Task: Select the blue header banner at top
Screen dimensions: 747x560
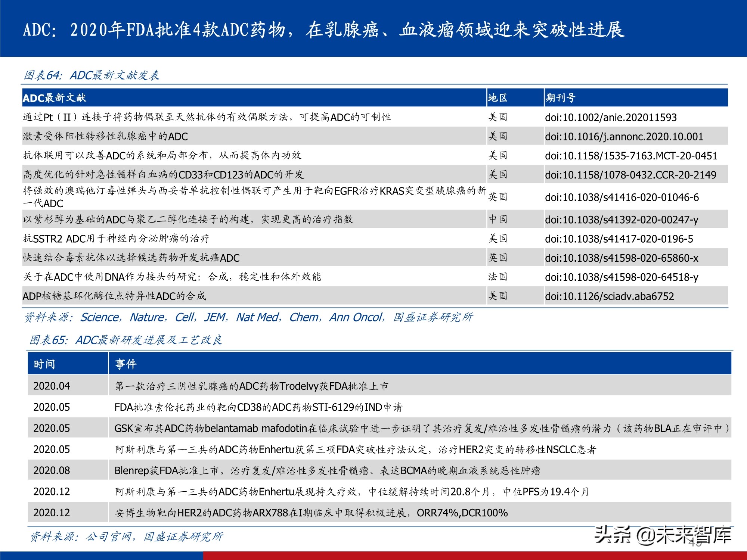Action: click(x=373, y=32)
